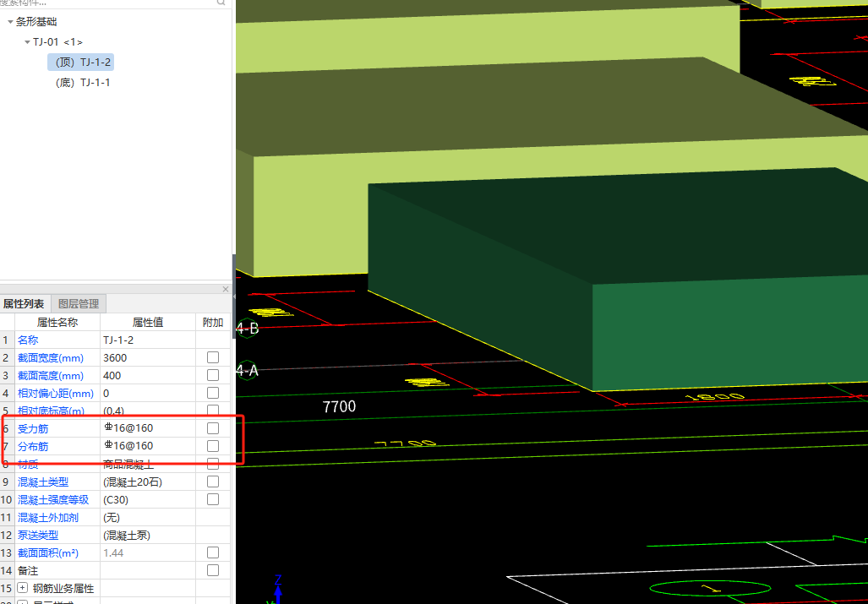
Task: Collapse the TJ-01 <1> tree node
Action: point(27,42)
